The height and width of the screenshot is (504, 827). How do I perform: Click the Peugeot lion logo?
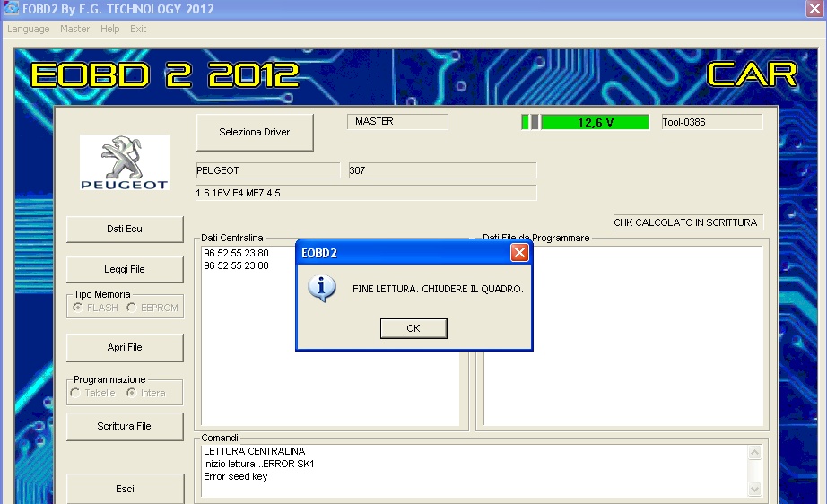125,161
